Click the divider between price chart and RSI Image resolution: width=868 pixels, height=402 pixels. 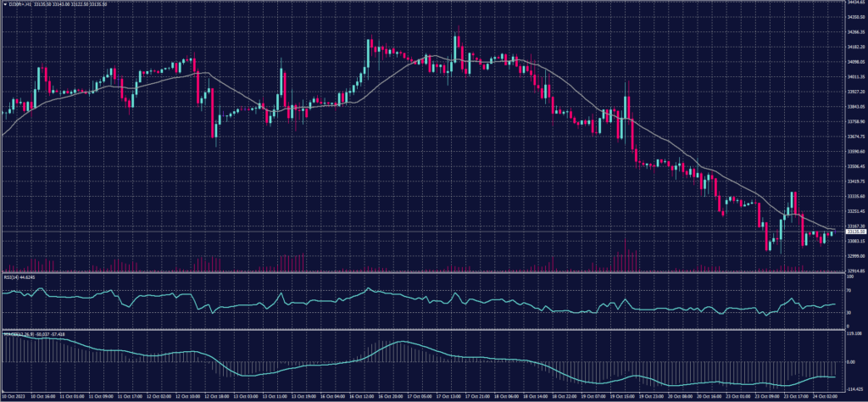[424, 273]
